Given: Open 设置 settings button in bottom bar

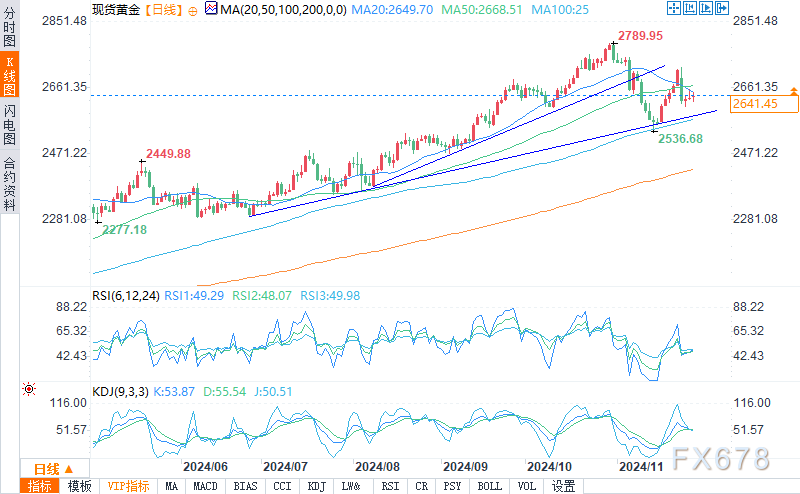Looking at the screenshot, I should (x=563, y=486).
